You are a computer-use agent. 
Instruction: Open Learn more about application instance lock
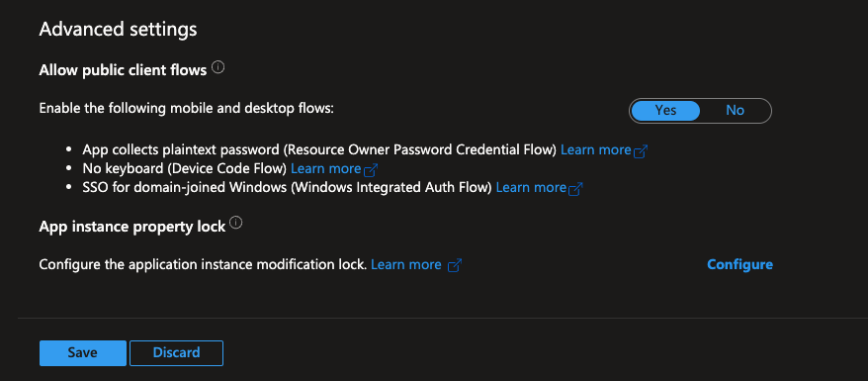click(x=405, y=264)
